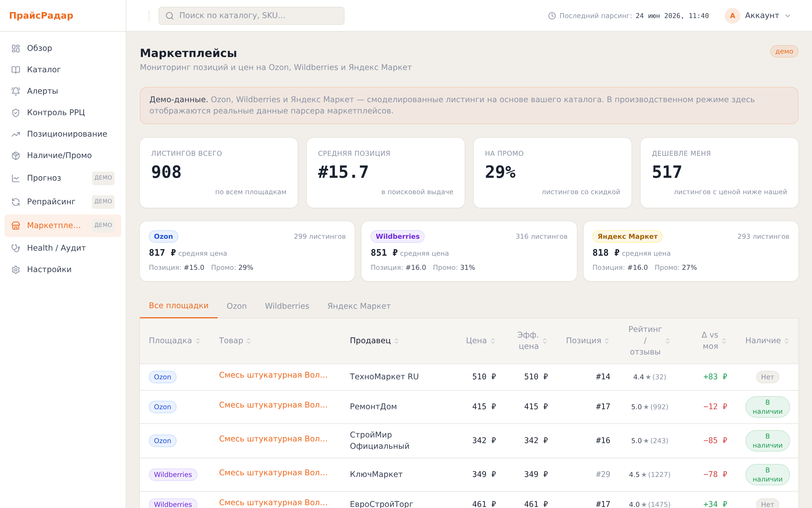Click the 316 листингов count
Screen dimensions: 812x508
[542, 237]
